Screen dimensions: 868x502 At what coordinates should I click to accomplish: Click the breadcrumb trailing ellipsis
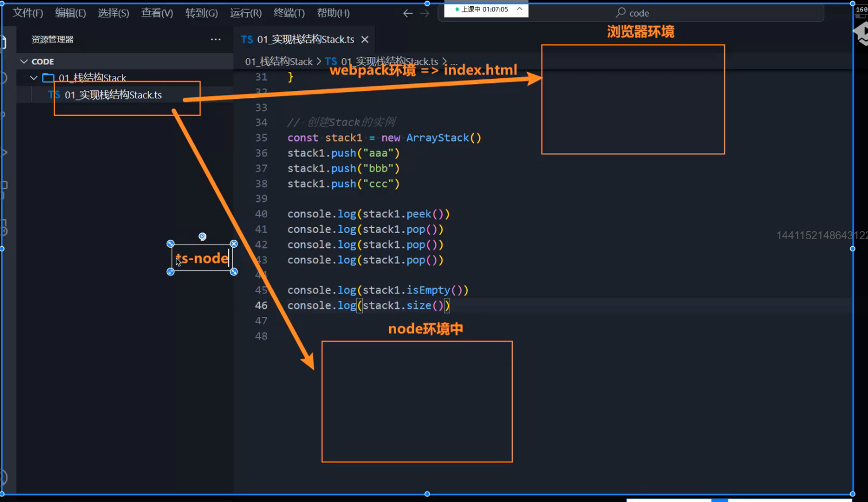click(454, 62)
